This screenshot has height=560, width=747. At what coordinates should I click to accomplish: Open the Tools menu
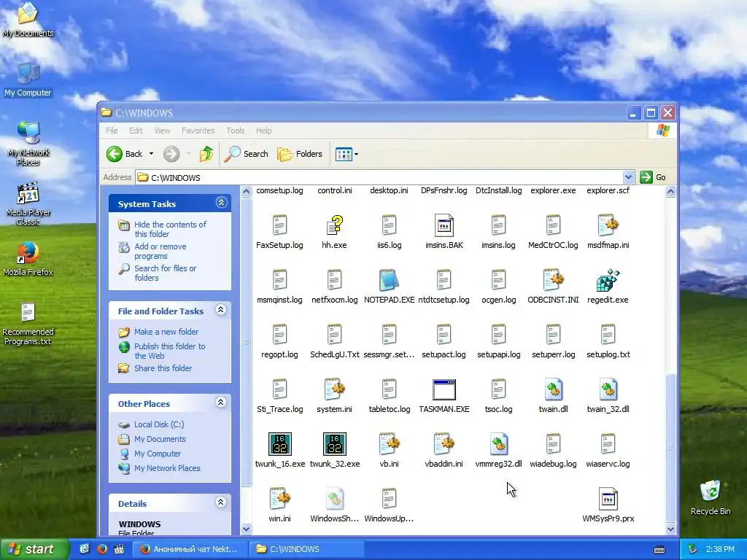(236, 131)
